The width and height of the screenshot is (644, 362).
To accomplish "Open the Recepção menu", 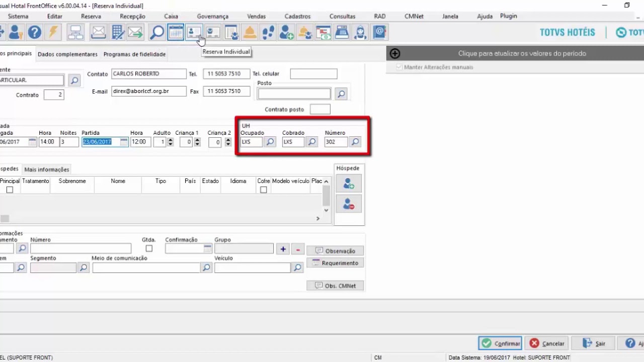I will click(x=132, y=16).
